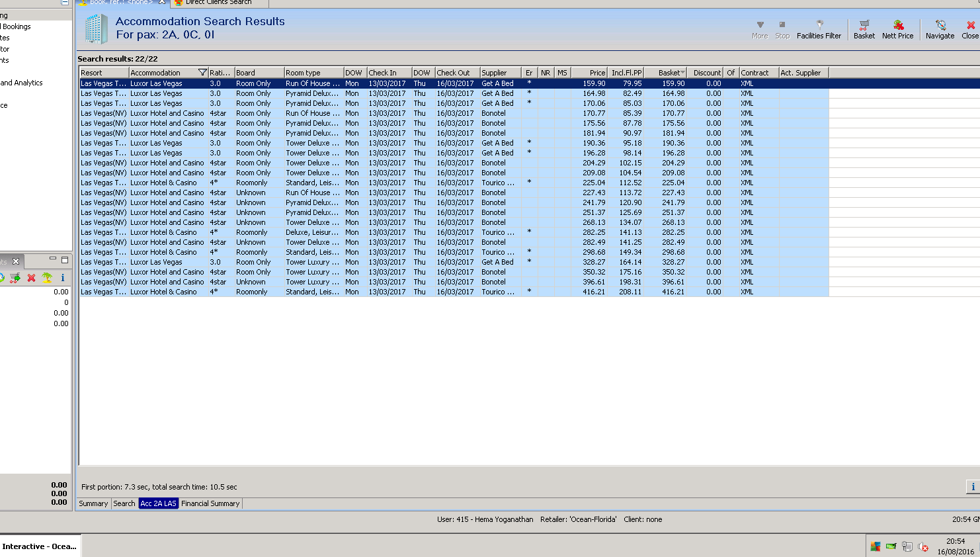Sort results by the Check In column

389,73
